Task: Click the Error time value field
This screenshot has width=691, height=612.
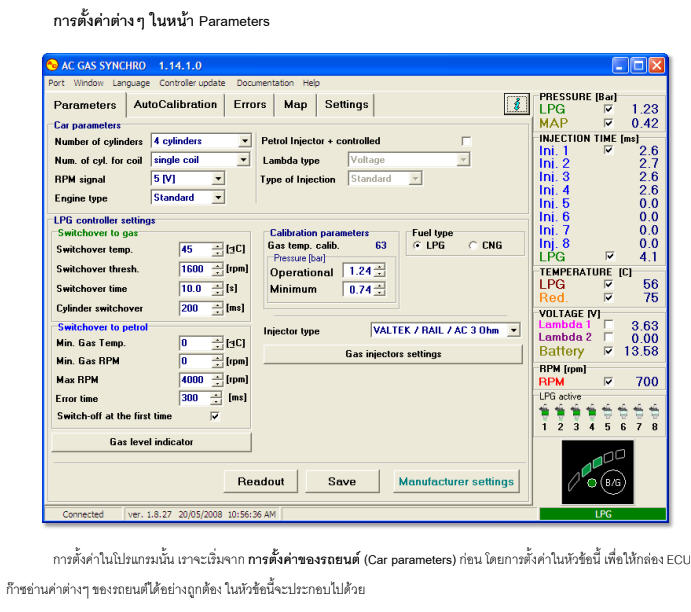Action: (196, 398)
